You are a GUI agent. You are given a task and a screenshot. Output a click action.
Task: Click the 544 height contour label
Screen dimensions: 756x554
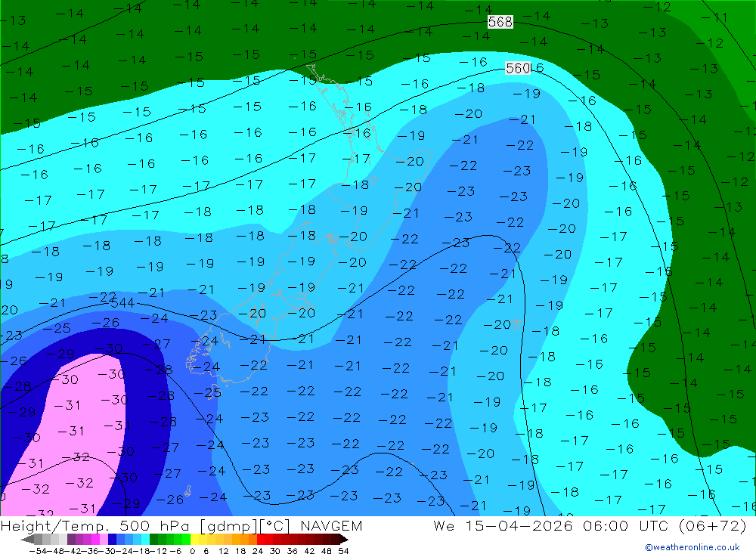click(x=122, y=303)
